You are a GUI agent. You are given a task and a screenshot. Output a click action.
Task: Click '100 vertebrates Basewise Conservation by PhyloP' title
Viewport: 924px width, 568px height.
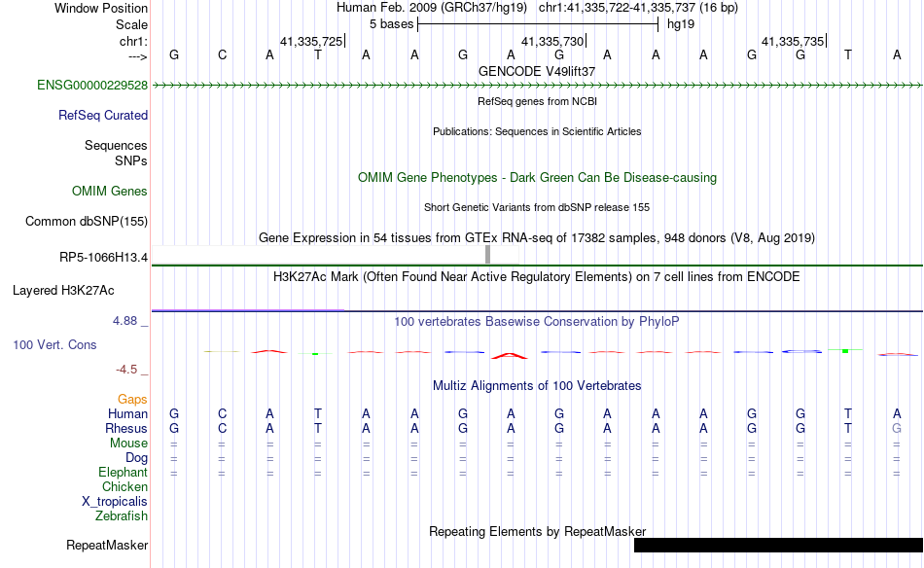537,322
